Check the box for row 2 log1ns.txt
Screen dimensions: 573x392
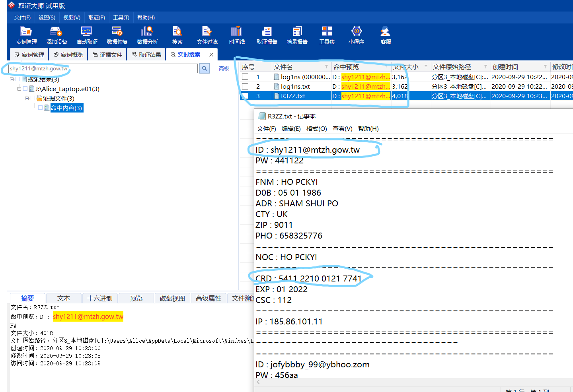[x=245, y=86]
